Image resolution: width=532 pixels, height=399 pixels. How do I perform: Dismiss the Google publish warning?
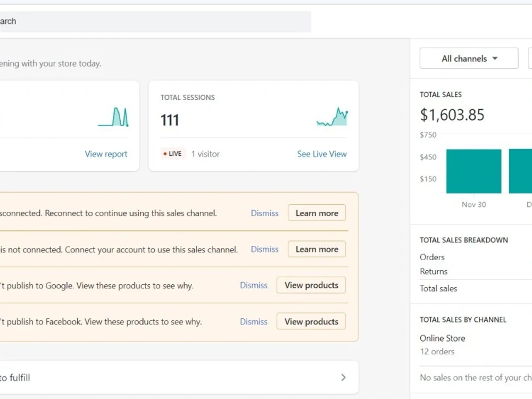[253, 285]
